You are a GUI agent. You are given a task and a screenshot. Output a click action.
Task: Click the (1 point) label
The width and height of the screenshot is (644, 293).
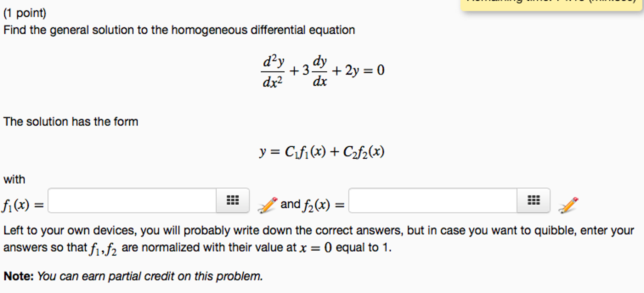click(24, 13)
